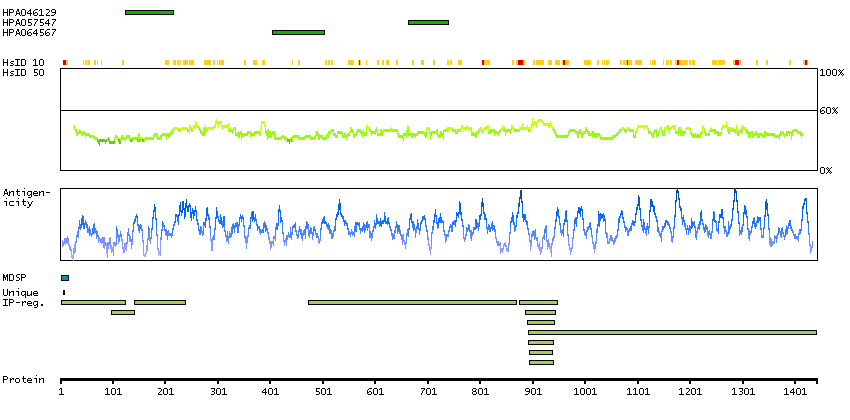850x420 pixels.
Task: Select the HPA046129 text label
Action: click(x=29, y=12)
